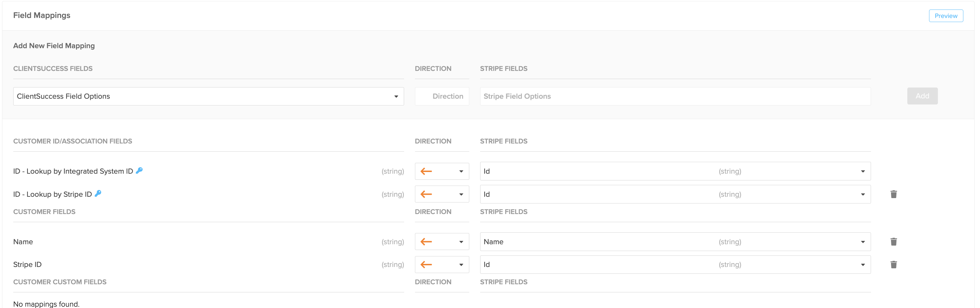The height and width of the screenshot is (308, 980).
Task: Click 'ID - Lookup by Integrated System ID' label
Action: point(73,172)
